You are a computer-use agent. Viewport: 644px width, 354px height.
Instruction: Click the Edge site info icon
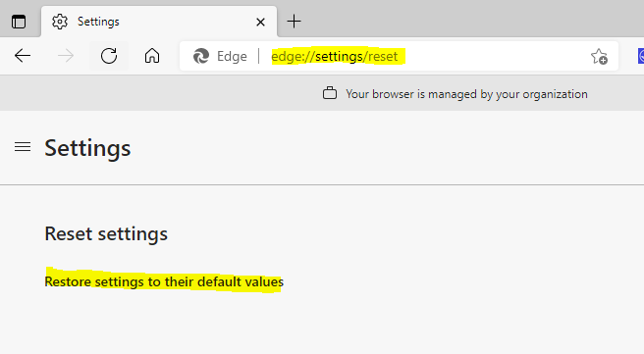point(201,56)
